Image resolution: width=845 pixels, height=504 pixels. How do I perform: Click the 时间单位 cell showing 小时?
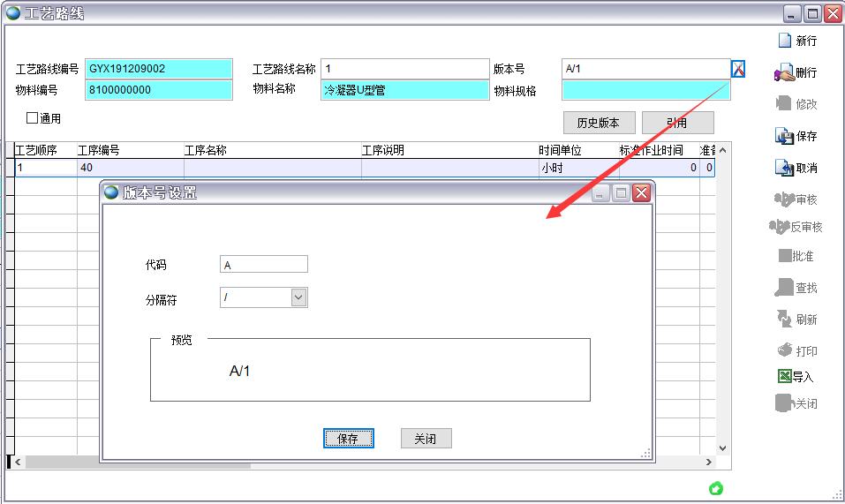(x=572, y=168)
